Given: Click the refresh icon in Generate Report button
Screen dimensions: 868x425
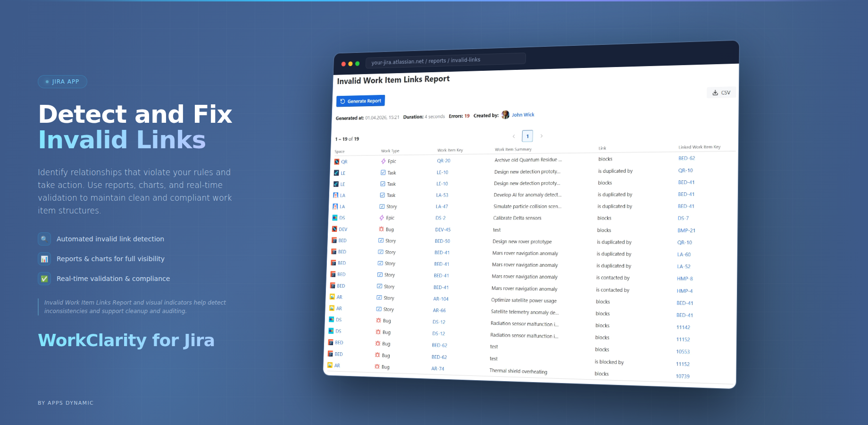Looking at the screenshot, I should (x=343, y=101).
